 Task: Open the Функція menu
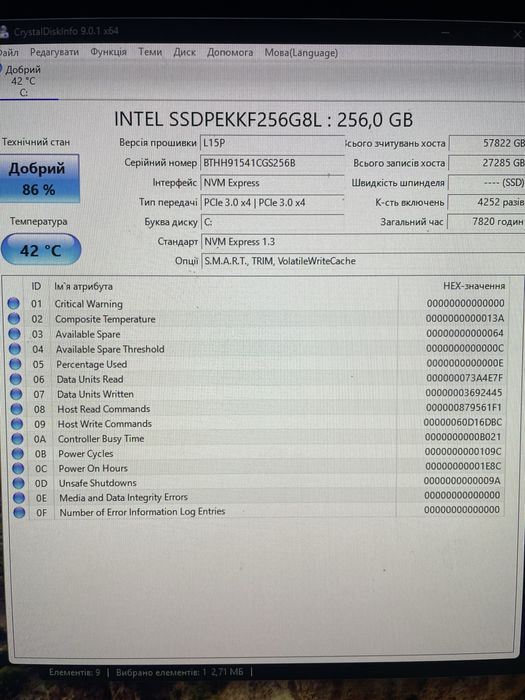tap(108, 52)
